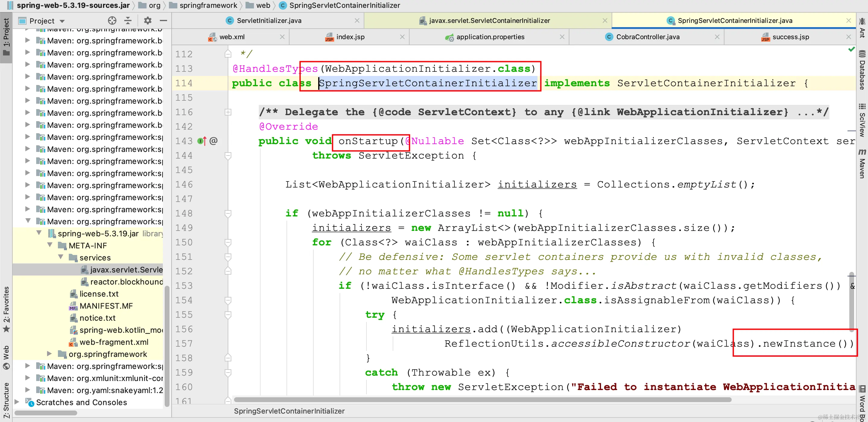The width and height of the screenshot is (868, 422).
Task: Click the springframework breadcrumb in the path bar
Action: pos(208,5)
